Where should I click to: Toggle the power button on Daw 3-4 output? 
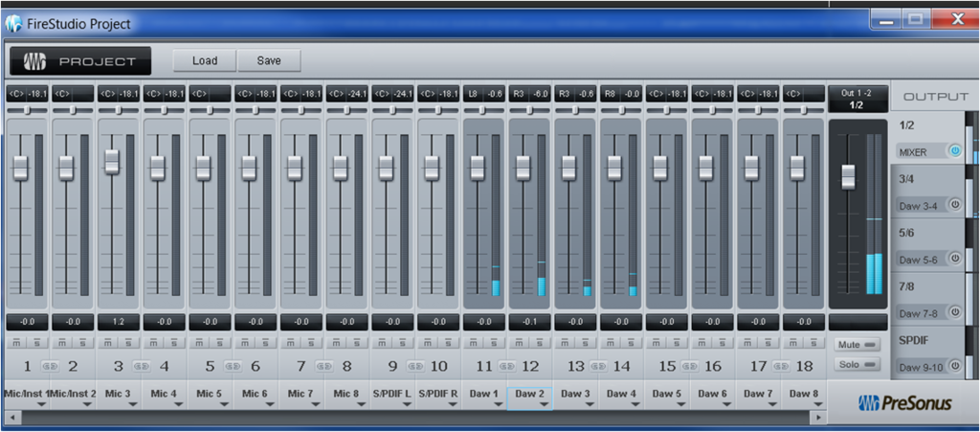[954, 205]
